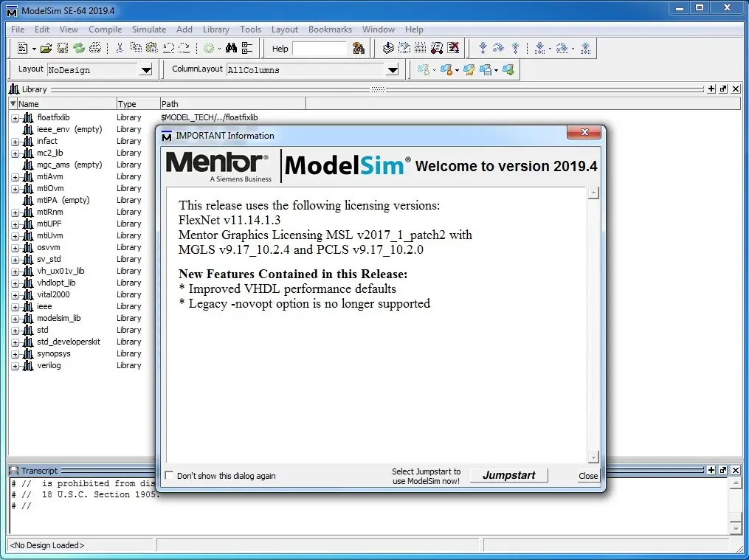Click the Undo toolbar icon
Image resolution: width=749 pixels, height=560 pixels.
(x=169, y=48)
